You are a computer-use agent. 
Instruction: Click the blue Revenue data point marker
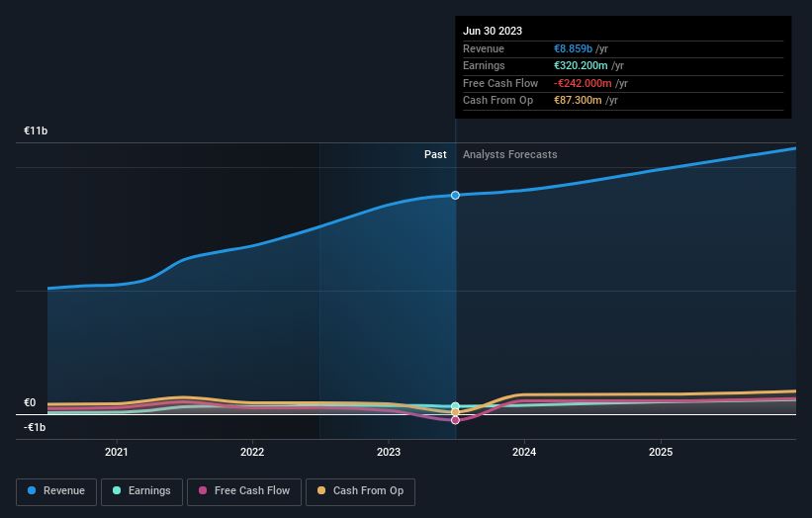(455, 195)
